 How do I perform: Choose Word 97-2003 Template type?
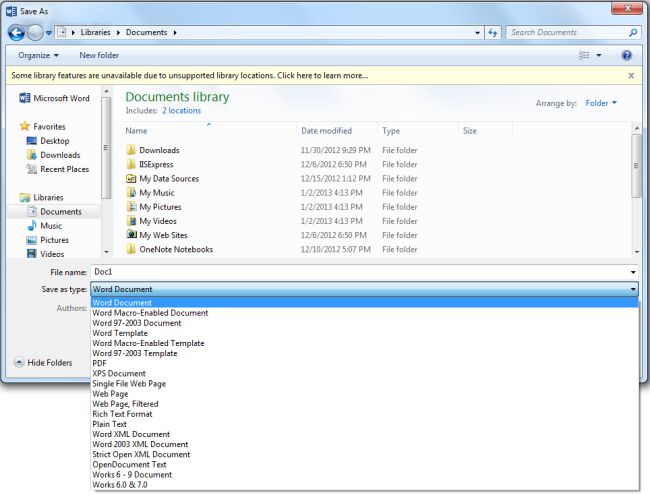click(x=364, y=353)
